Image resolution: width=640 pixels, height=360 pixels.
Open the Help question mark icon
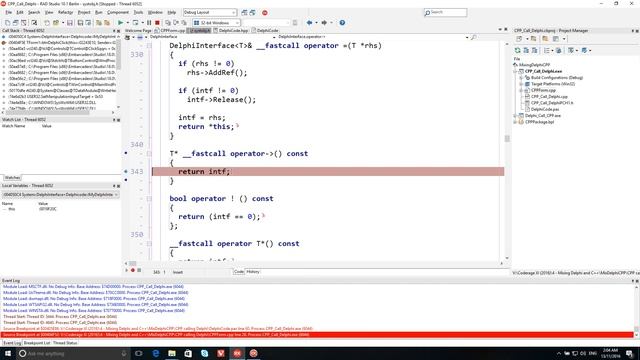pyautogui.click(x=342, y=23)
